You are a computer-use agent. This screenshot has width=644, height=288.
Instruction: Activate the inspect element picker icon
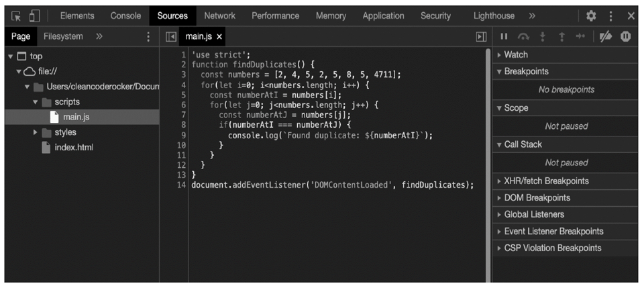pos(16,16)
